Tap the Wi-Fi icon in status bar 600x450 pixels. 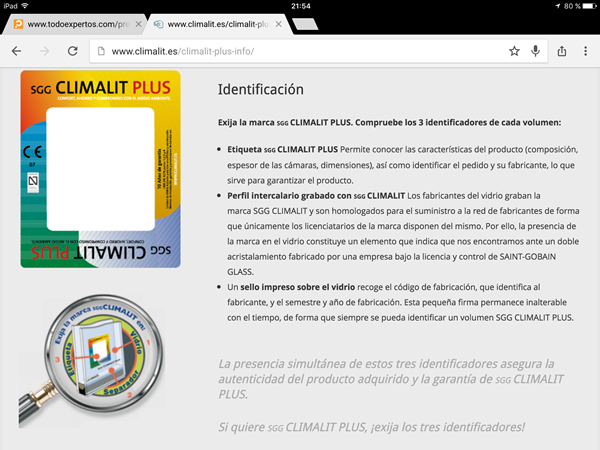(25, 6)
